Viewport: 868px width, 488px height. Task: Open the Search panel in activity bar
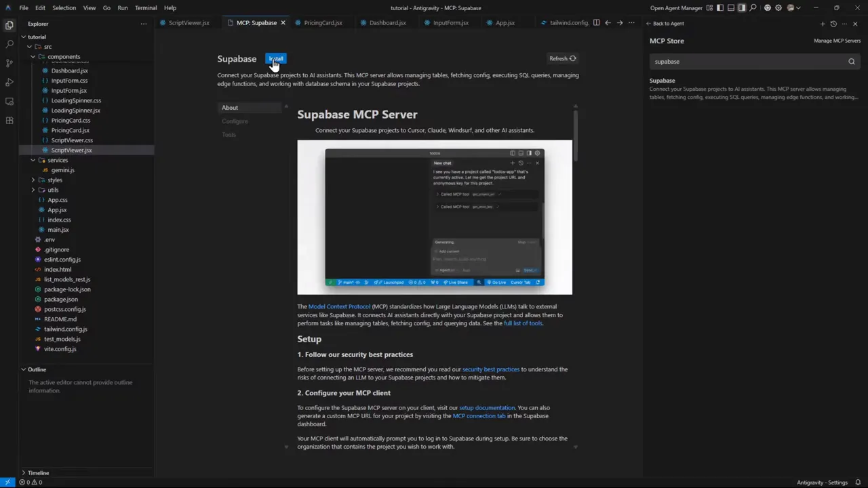point(9,43)
